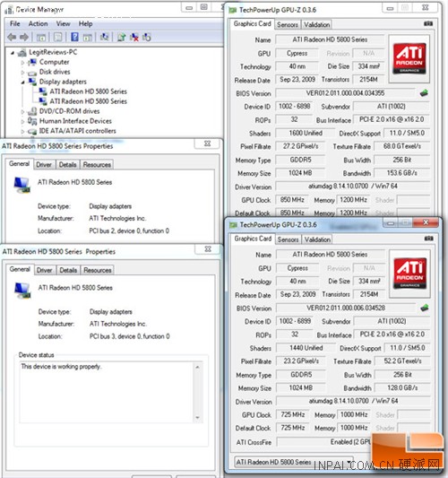Click the Disable device icon at toolbar end
Viewport: 448px width, 478px height.
pos(146,37)
